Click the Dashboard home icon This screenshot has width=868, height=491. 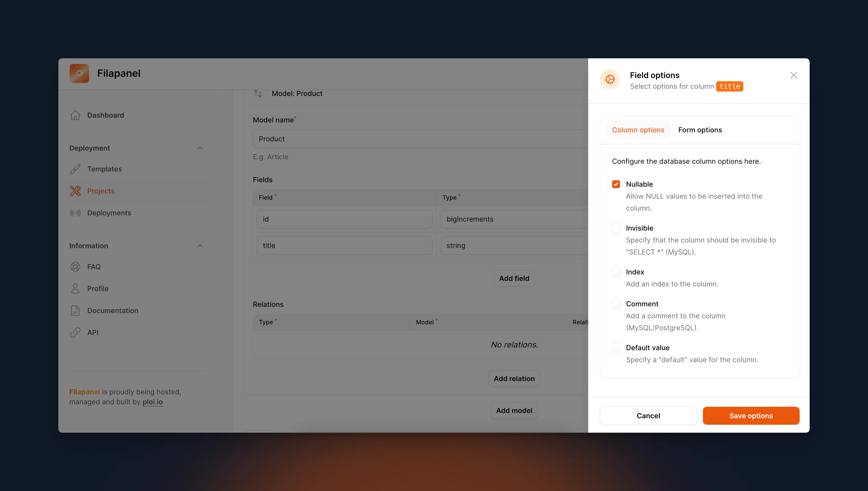point(75,115)
